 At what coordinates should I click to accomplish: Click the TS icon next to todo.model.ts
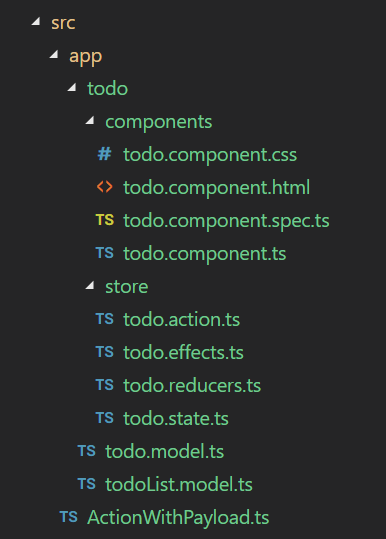87,451
